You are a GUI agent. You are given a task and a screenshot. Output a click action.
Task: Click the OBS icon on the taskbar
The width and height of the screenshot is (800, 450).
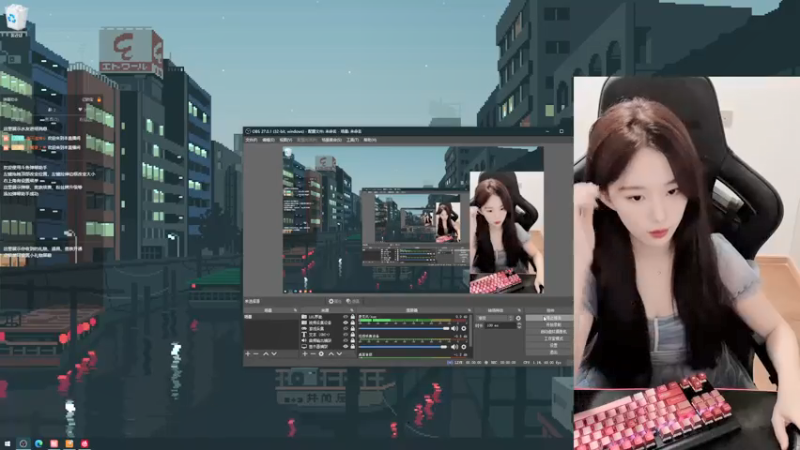23,444
